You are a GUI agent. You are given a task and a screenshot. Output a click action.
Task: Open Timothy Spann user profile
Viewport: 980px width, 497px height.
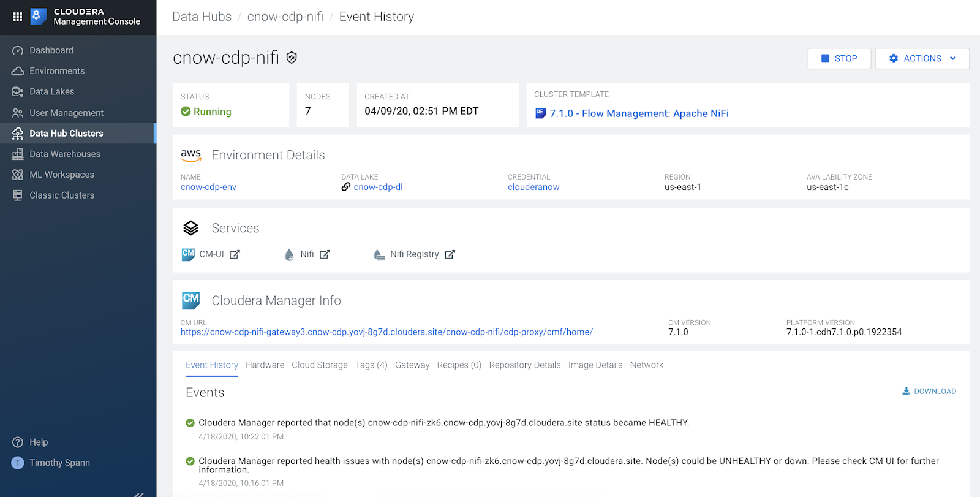point(59,463)
